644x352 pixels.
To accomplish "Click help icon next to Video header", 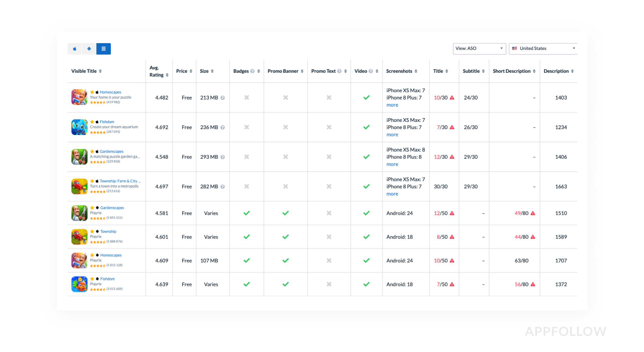I will point(371,71).
